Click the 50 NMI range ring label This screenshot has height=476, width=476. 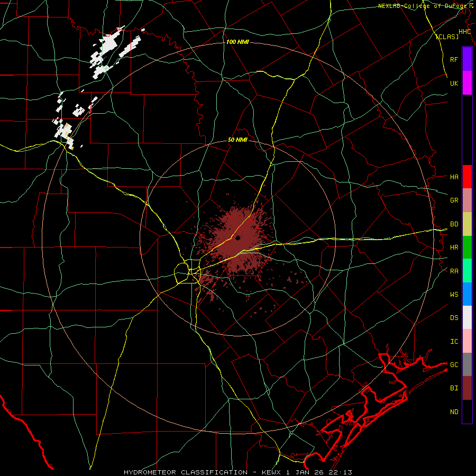click(237, 140)
